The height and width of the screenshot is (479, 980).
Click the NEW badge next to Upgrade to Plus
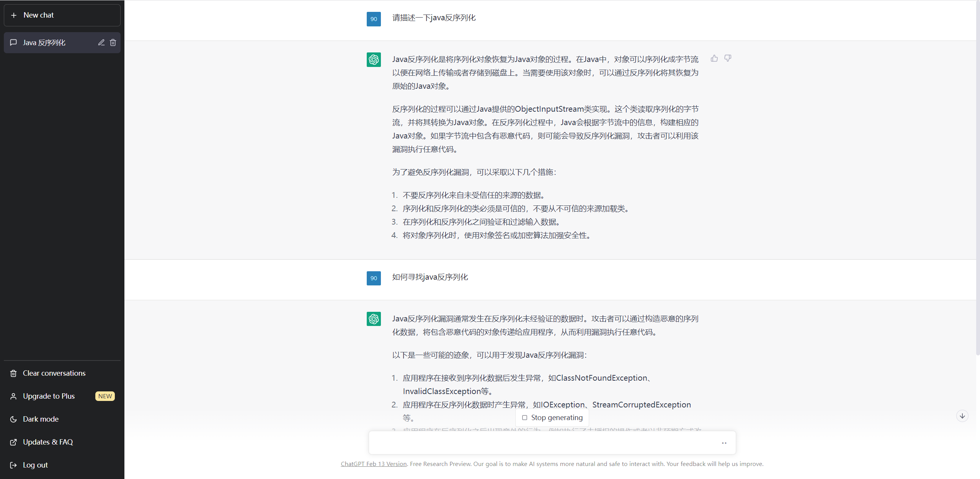pos(105,396)
